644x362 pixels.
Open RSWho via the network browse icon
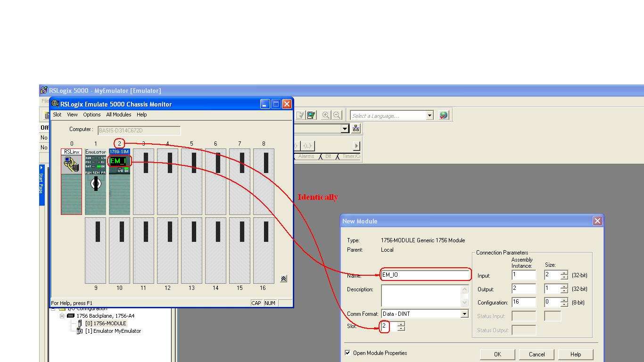coord(356,128)
